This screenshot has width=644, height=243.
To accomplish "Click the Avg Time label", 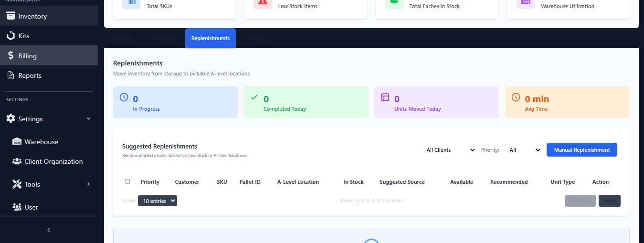I will (536, 109).
